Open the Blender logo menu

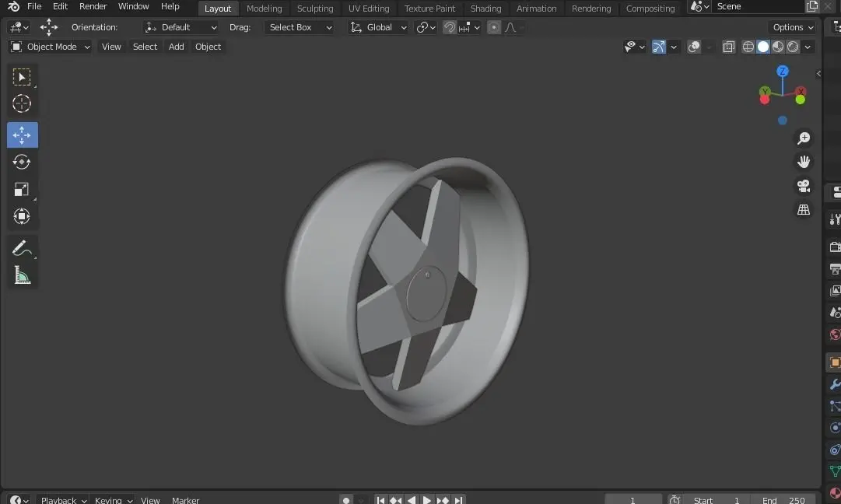(13, 6)
